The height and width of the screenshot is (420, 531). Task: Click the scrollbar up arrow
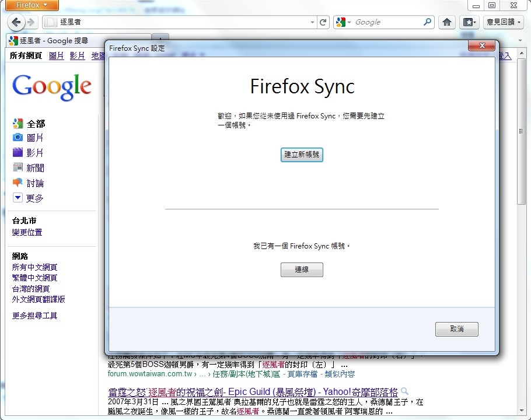pos(522,54)
